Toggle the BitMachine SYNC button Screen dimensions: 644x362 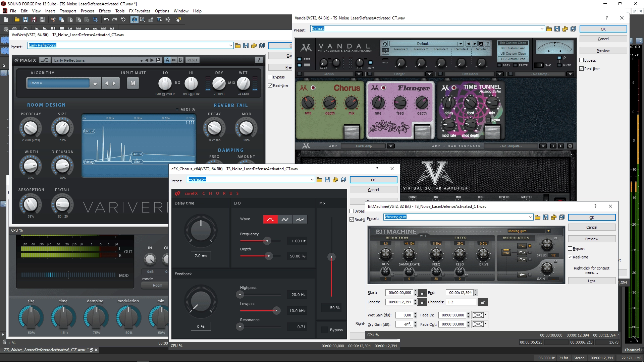tap(506, 252)
